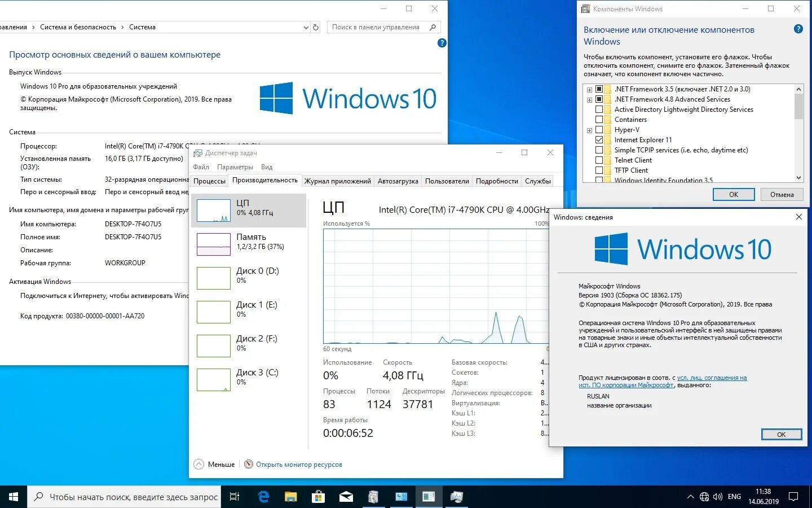Click the Control Panel search field

(x=383, y=27)
